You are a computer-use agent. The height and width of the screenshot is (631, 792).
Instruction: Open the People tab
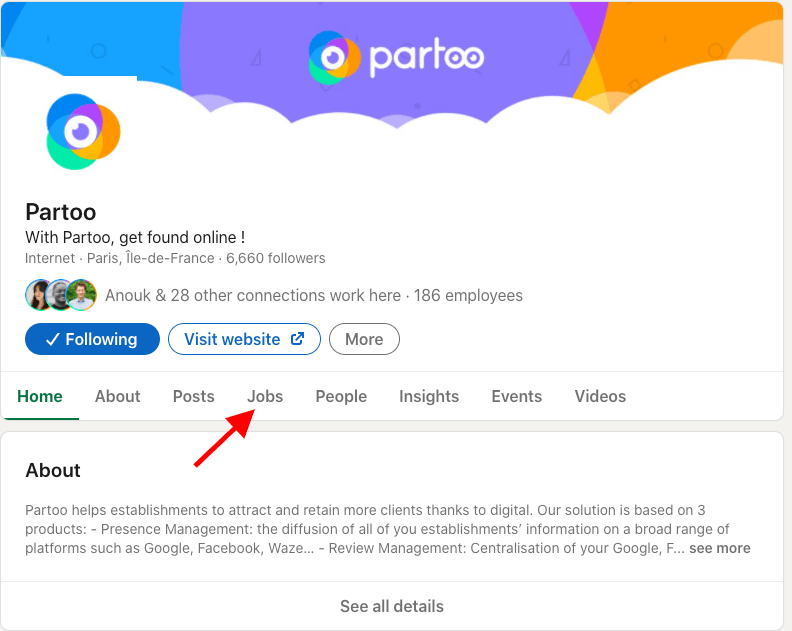point(341,396)
